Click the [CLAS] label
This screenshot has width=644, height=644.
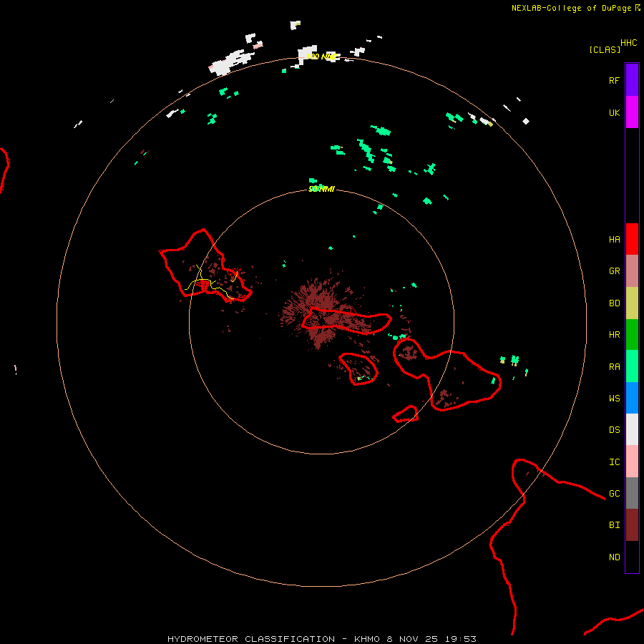(605, 49)
